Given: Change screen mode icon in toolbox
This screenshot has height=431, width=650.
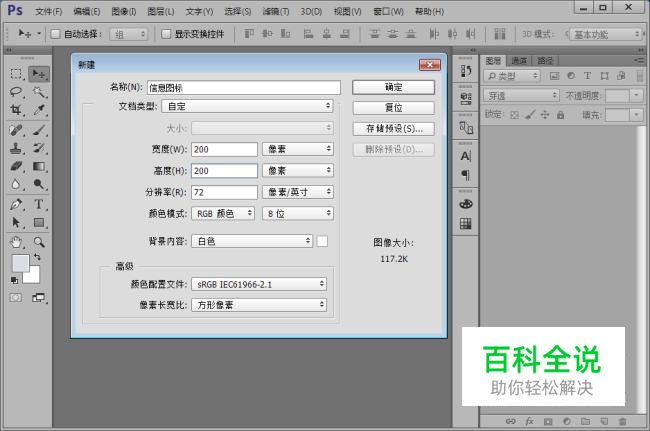Looking at the screenshot, I should point(39,298).
